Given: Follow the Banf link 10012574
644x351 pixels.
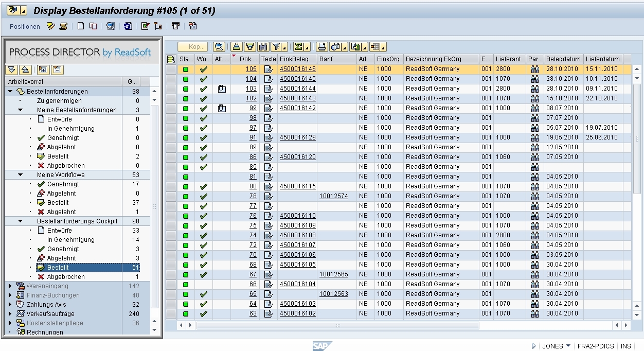Looking at the screenshot, I should (335, 196).
